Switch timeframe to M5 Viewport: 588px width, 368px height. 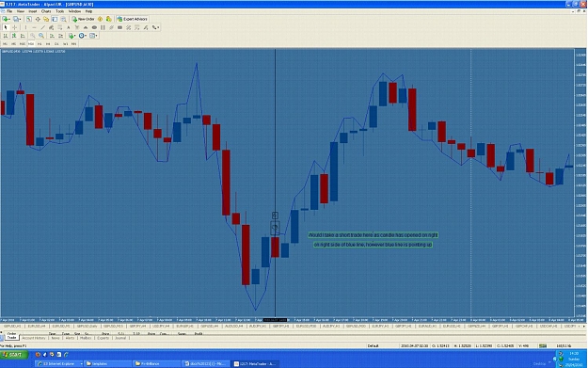coord(13,44)
